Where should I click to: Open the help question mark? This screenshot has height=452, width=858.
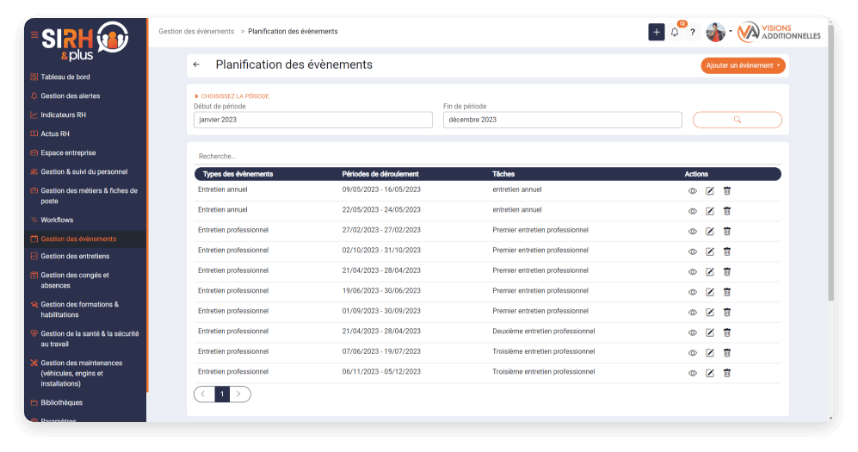point(692,32)
